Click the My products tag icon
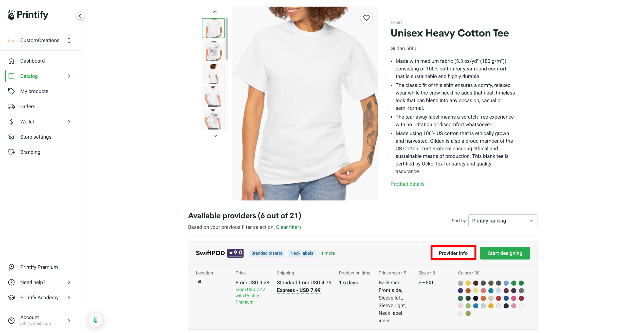644x333 pixels. (12, 91)
